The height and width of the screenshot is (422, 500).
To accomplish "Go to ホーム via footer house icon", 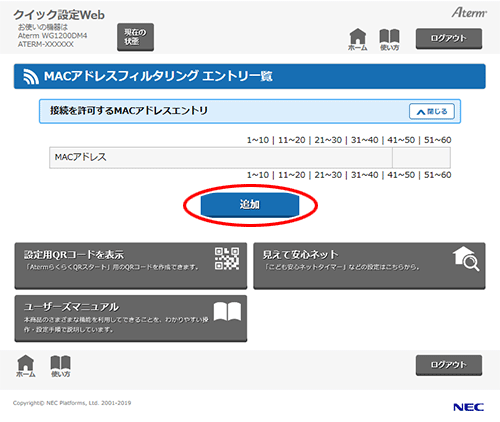I will point(26,366).
